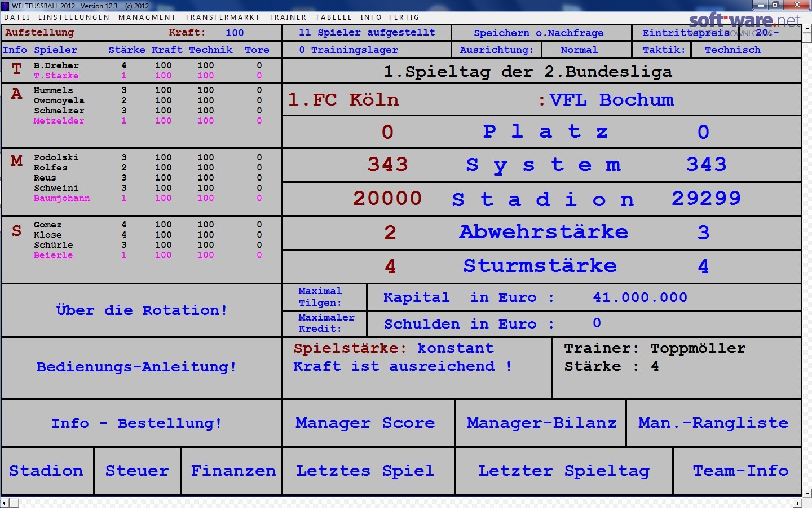Open Info - Bestellung!
812x508 pixels.
[142, 423]
